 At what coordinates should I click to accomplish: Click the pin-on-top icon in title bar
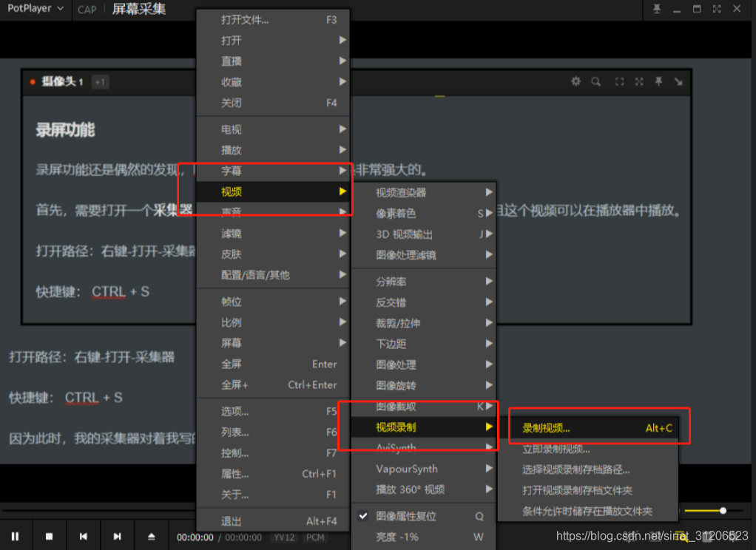[657, 9]
